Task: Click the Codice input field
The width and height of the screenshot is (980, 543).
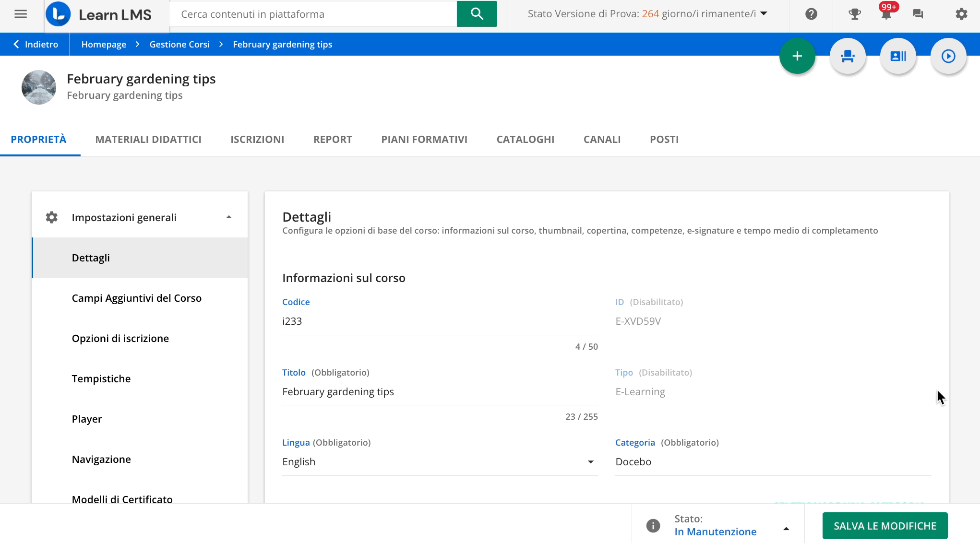Action: 440,321
